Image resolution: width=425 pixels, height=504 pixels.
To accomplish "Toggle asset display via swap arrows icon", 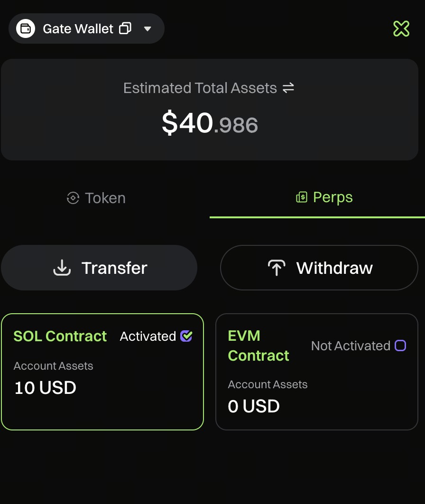I will (x=288, y=88).
